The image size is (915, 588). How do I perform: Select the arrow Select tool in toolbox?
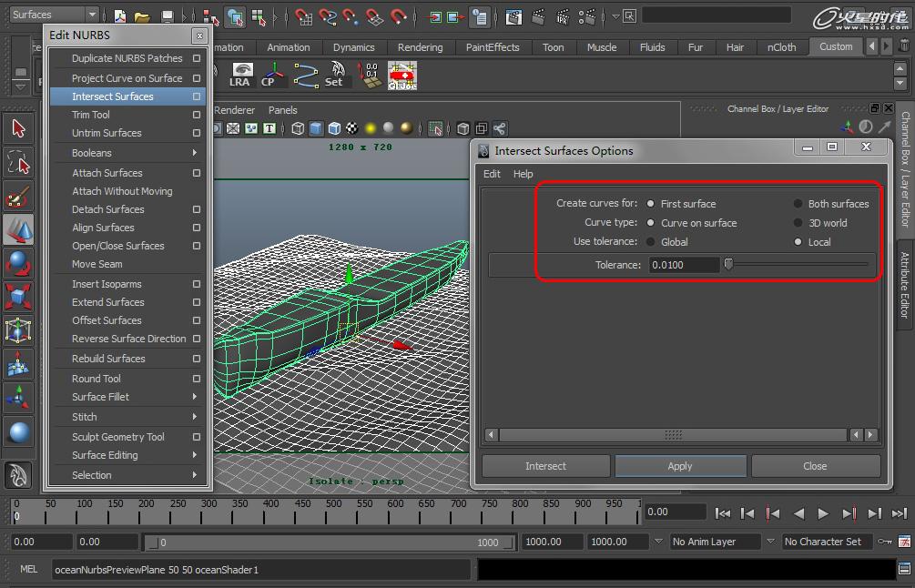tap(19, 128)
